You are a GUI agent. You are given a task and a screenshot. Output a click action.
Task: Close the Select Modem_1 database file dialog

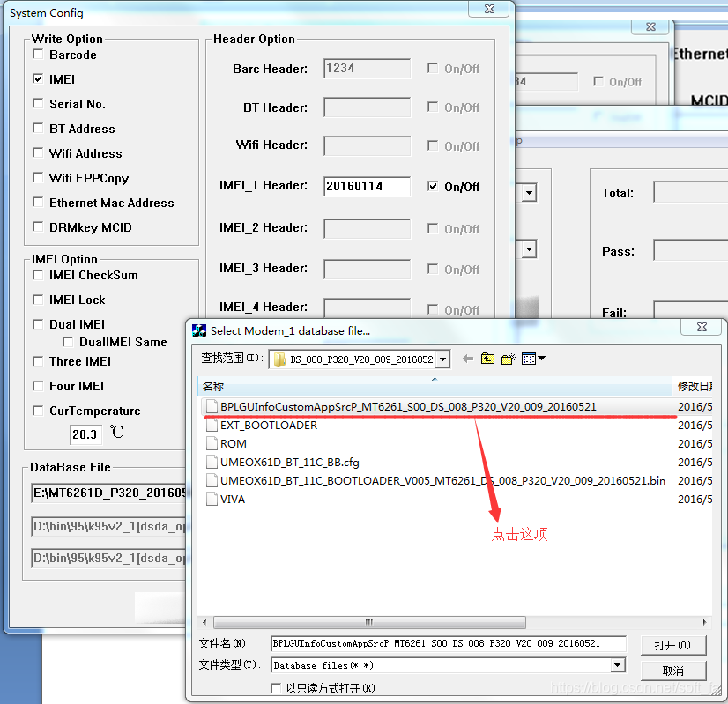[x=702, y=327]
